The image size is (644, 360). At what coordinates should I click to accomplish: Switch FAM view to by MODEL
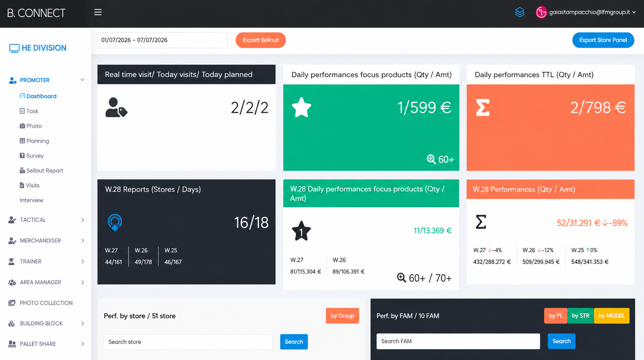[x=611, y=316]
